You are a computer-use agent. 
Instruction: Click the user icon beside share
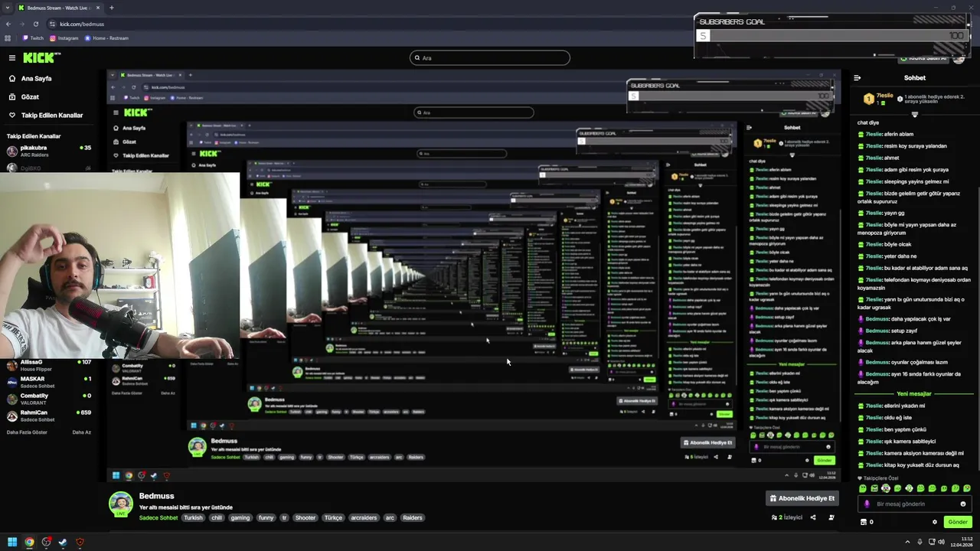point(831,517)
